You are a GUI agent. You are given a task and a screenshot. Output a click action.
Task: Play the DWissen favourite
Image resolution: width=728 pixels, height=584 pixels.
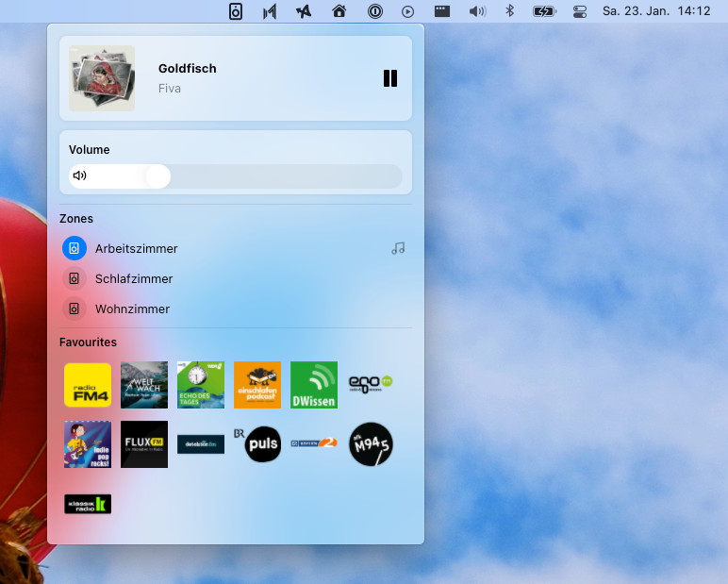314,385
